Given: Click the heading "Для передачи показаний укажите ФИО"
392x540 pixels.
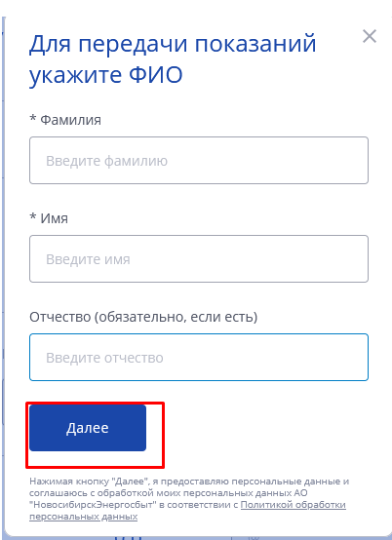Looking at the screenshot, I should click(x=173, y=59).
